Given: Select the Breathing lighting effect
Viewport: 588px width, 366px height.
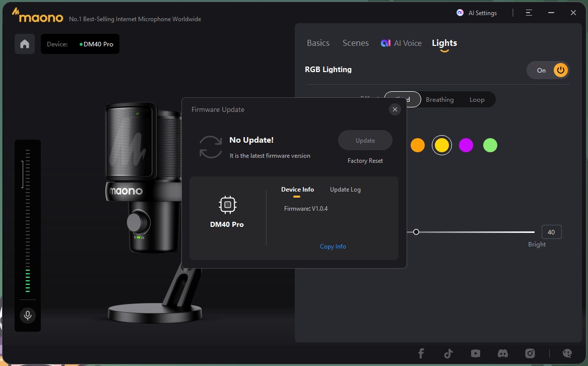Looking at the screenshot, I should click(x=439, y=100).
